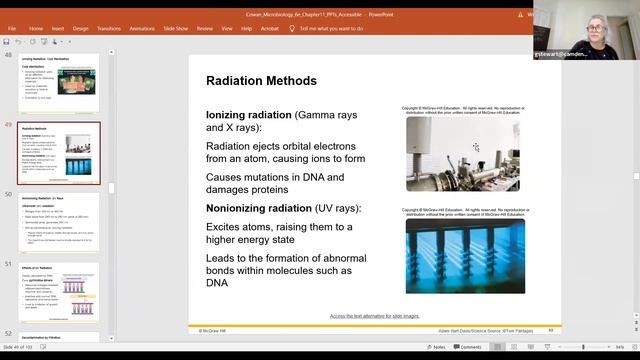This screenshot has width=640, height=360.
Task: Open the touch/mouse mode dropdown arrow
Action: pyautogui.click(x=62, y=42)
